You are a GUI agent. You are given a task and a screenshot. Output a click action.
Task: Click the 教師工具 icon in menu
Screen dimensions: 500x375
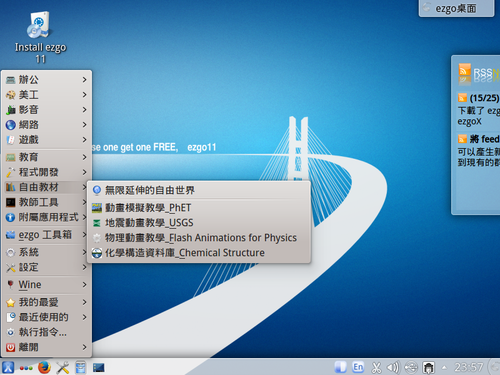coord(11,202)
